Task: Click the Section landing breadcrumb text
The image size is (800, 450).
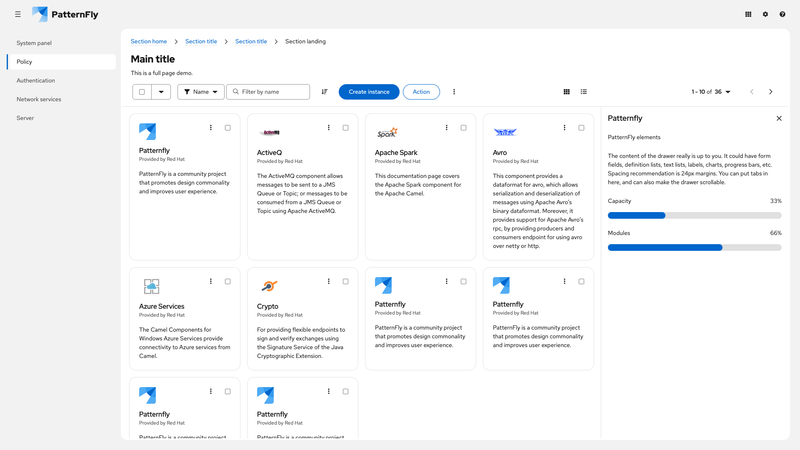Action: click(x=305, y=41)
